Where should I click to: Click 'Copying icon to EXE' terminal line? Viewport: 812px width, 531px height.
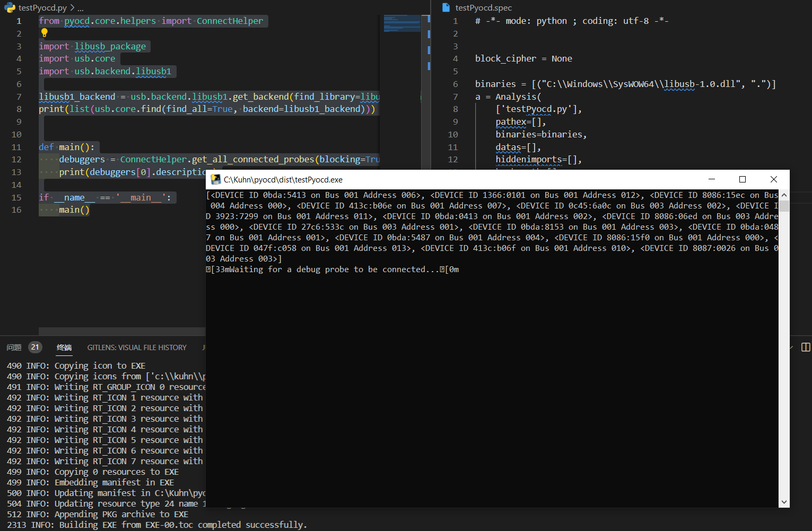(x=100, y=366)
